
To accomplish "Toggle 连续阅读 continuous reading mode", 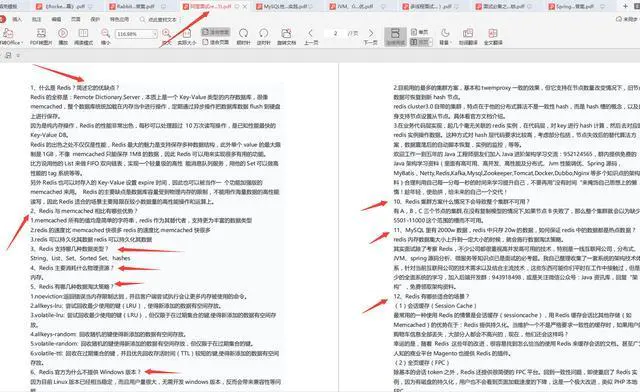I will (395, 37).
